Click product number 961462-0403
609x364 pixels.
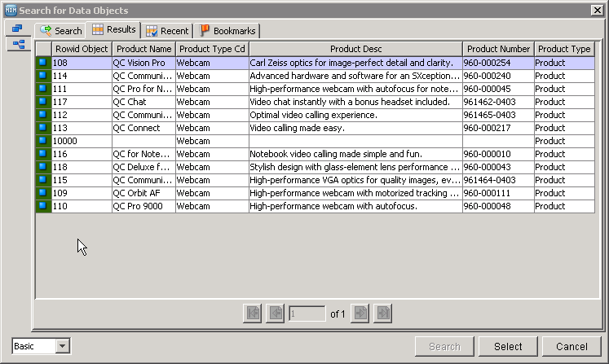(x=498, y=102)
